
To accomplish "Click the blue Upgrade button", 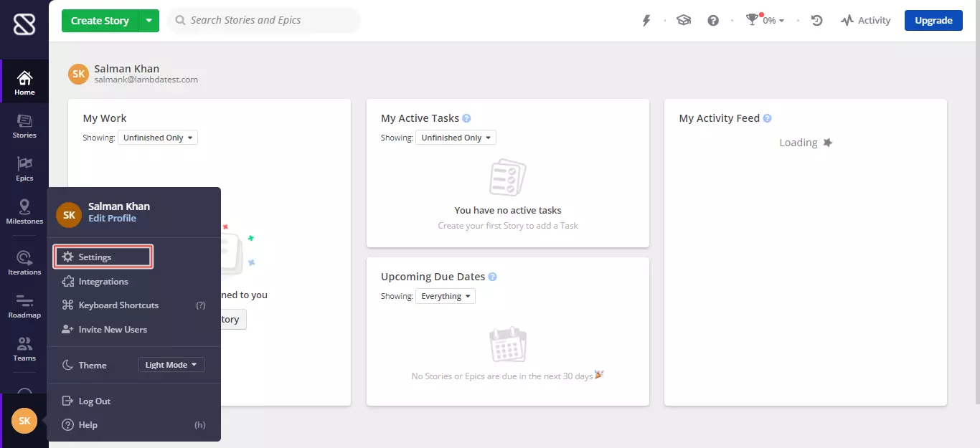I will point(933,21).
